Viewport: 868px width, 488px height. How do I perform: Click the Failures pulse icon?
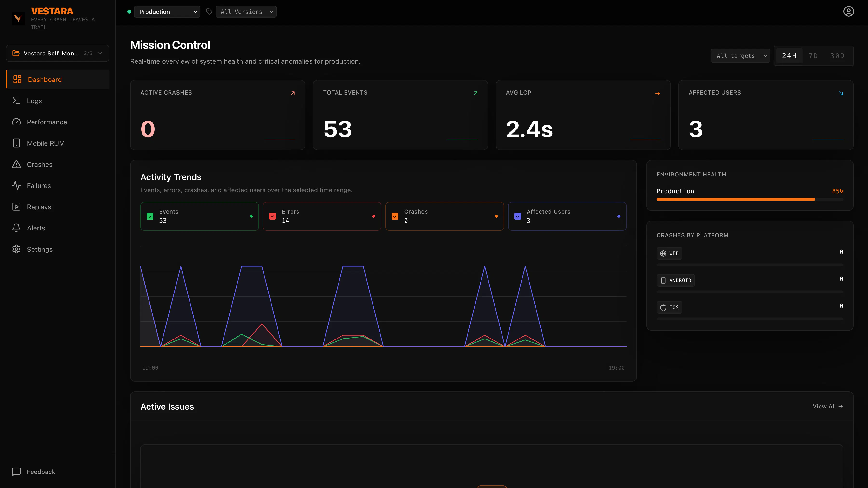tap(16, 185)
